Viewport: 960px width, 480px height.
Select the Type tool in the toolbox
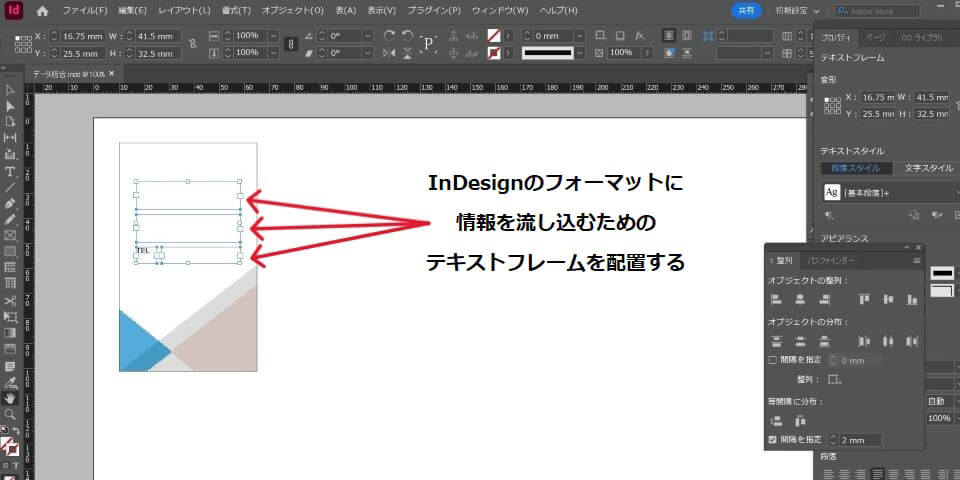10,171
